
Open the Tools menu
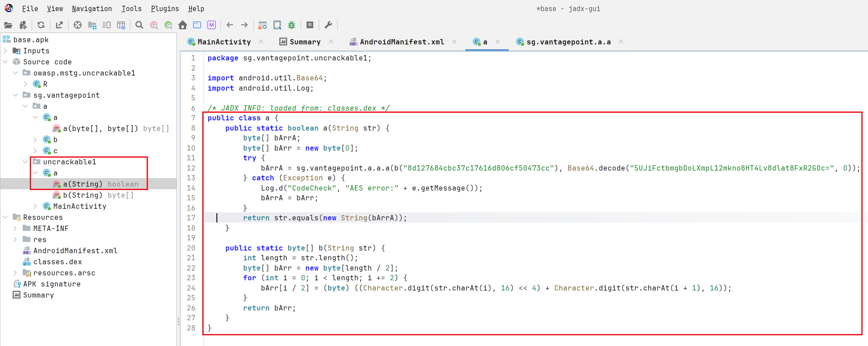click(132, 8)
